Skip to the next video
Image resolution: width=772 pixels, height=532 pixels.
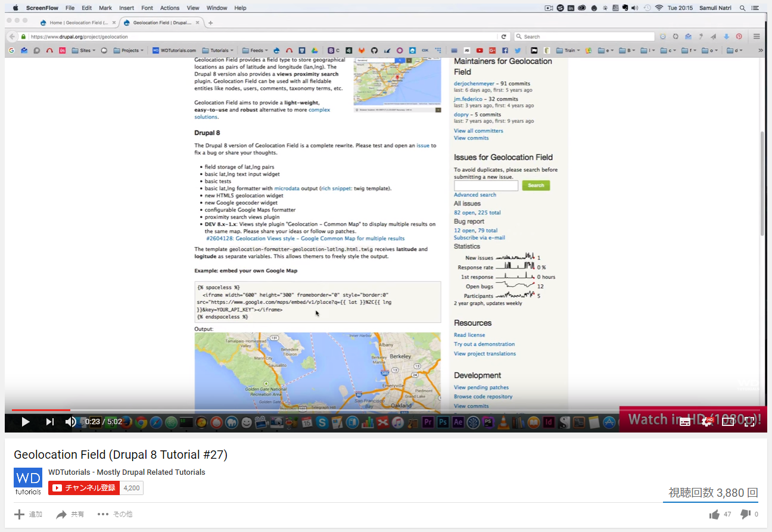pos(50,422)
